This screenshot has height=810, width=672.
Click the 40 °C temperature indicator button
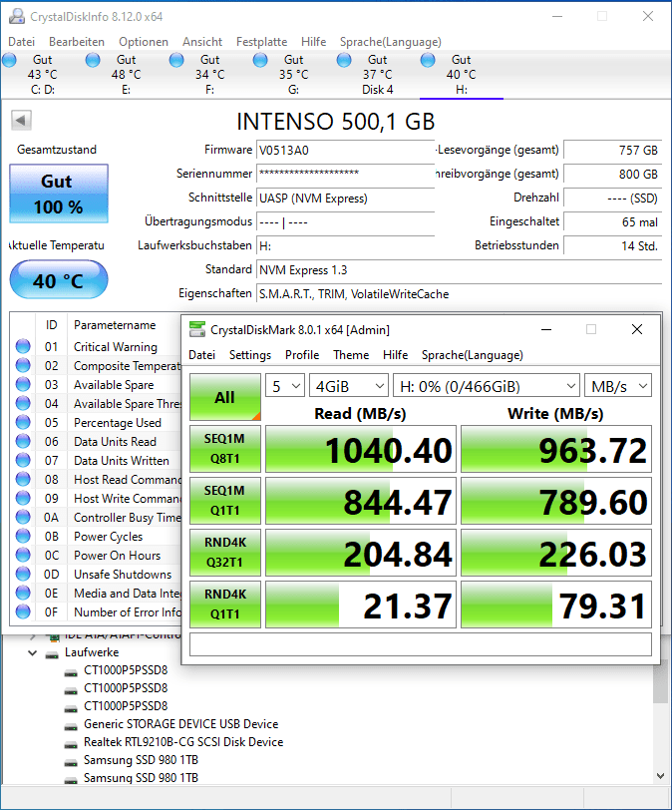(x=59, y=279)
